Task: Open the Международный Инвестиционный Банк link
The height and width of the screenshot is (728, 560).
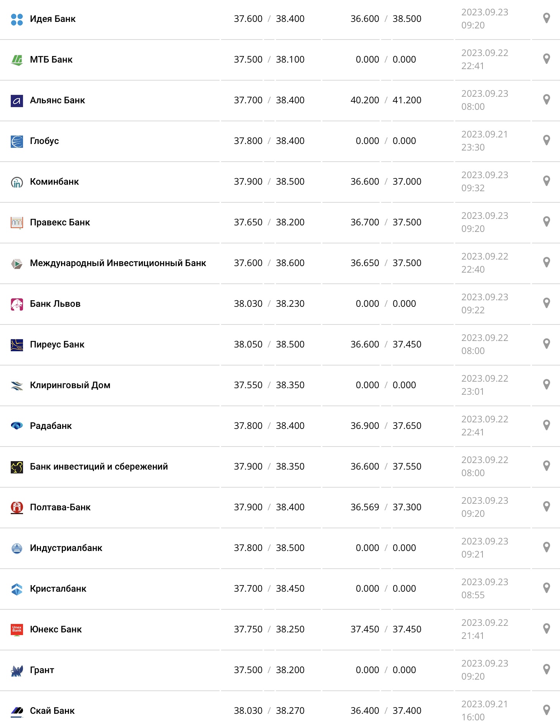Action: [x=118, y=263]
